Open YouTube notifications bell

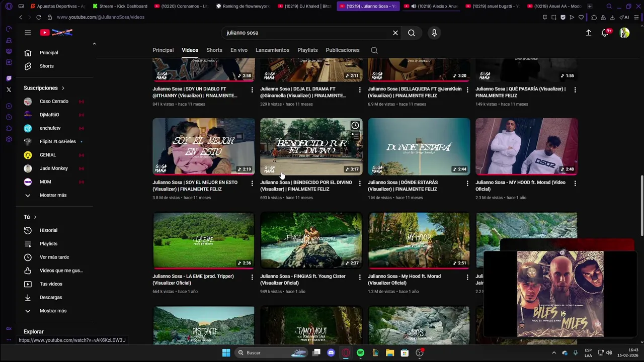pos(605,33)
